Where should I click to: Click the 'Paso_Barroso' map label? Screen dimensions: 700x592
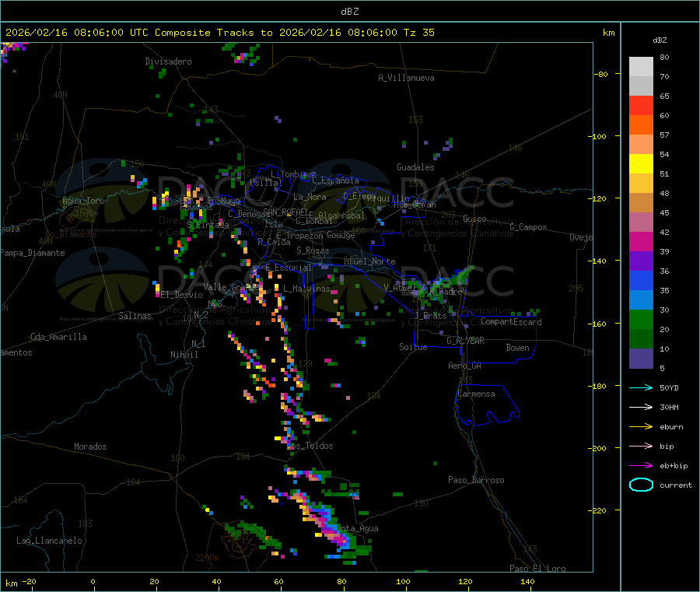pos(476,480)
